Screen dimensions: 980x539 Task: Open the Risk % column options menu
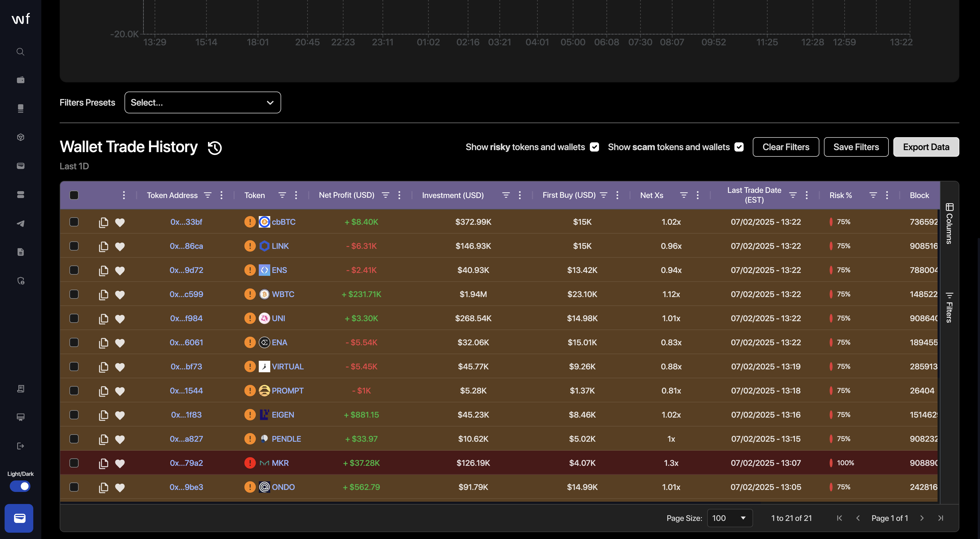pos(887,195)
